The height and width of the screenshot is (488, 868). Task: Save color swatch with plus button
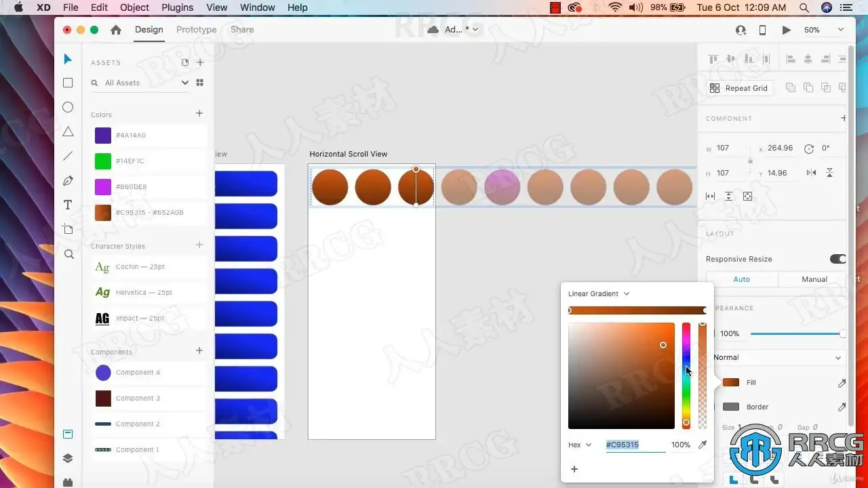[574, 469]
